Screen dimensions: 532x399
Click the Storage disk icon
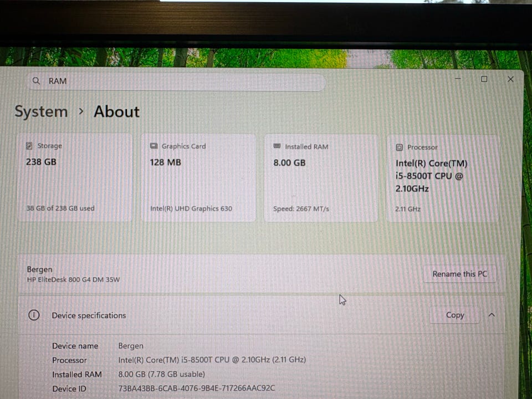coord(29,146)
